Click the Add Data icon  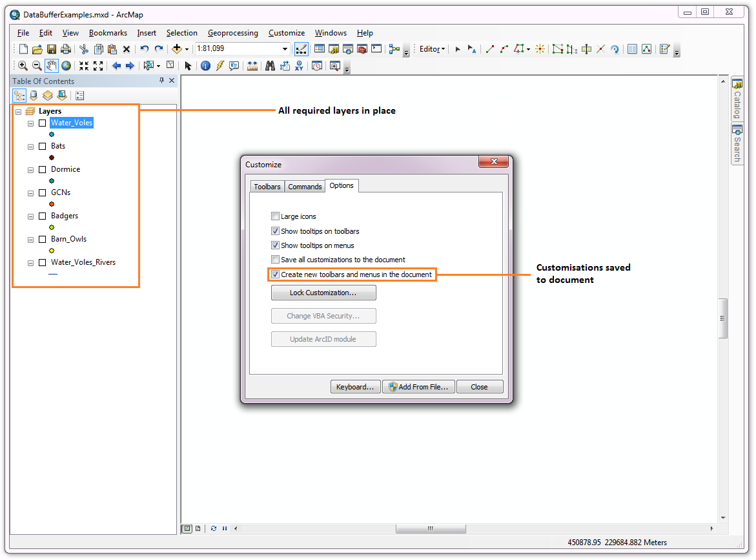click(177, 48)
